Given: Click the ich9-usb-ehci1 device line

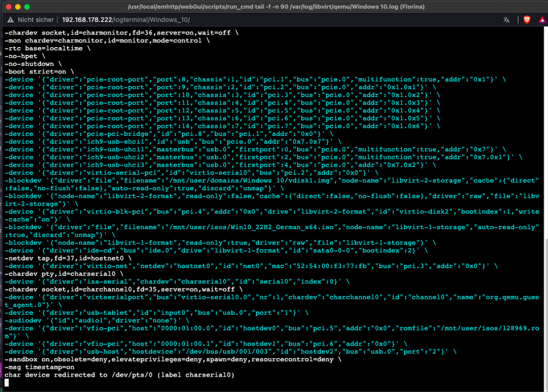Looking at the screenshot, I should pyautogui.click(x=173, y=141).
